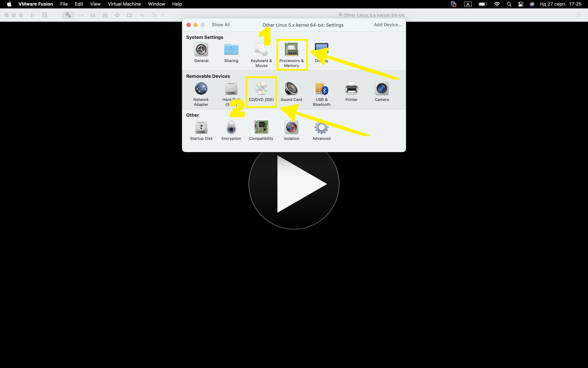Open Network Adapter settings
Screen dimensions: 588x368
coord(201,94)
